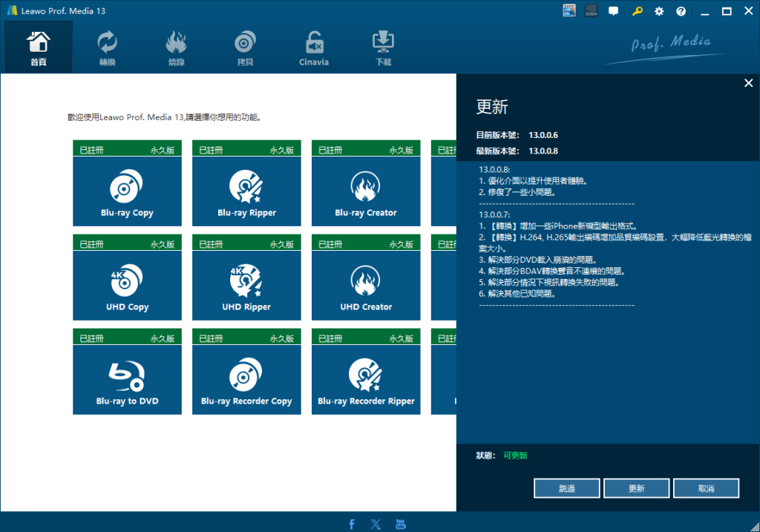Viewport: 760px width, 532px height.
Task: Open the 首頁 home tab
Action: click(x=39, y=47)
